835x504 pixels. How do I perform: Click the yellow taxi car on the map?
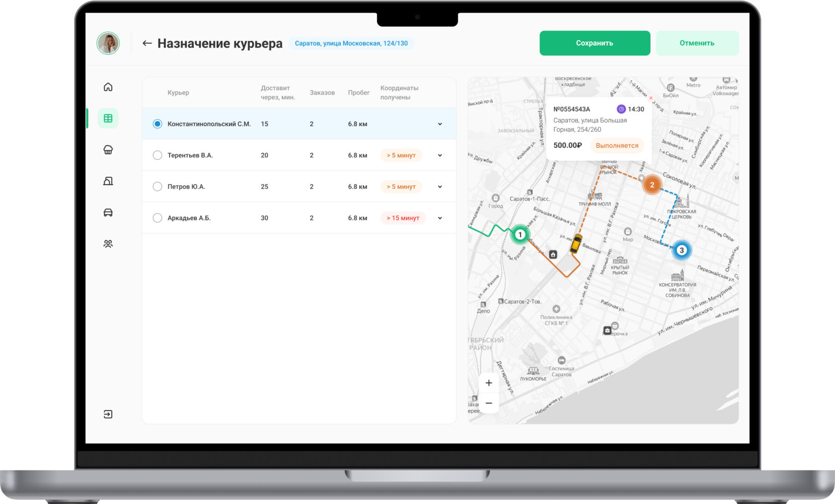[576, 244]
